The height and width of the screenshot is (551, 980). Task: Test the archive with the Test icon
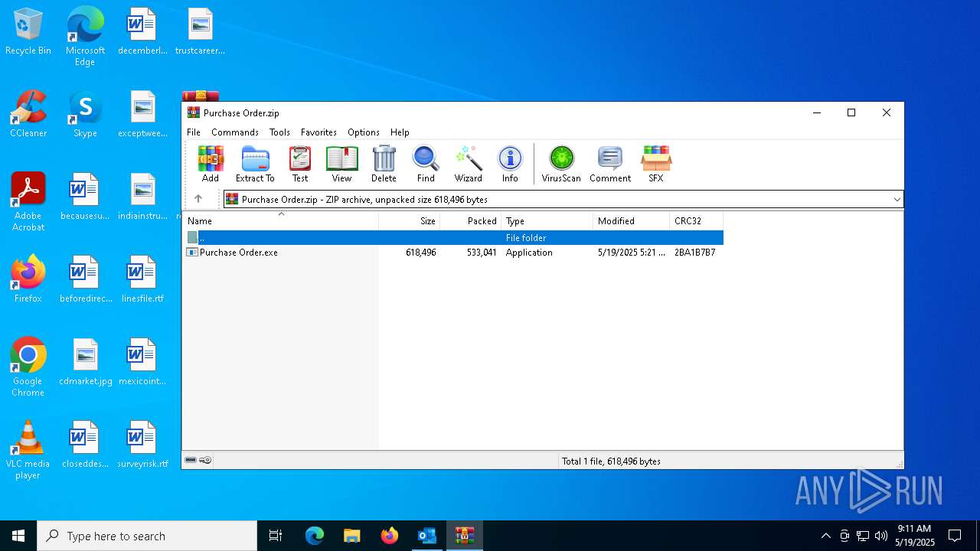300,164
